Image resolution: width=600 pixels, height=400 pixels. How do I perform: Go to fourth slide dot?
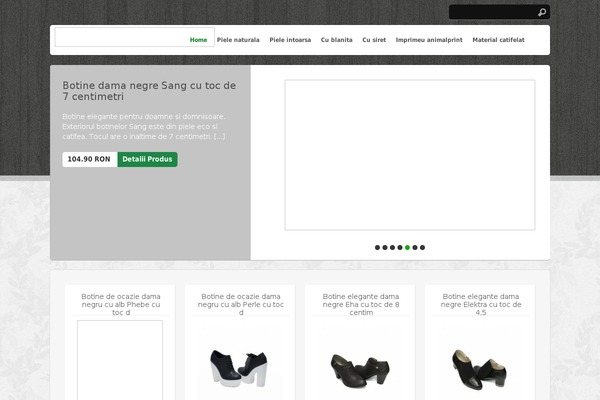(x=400, y=248)
